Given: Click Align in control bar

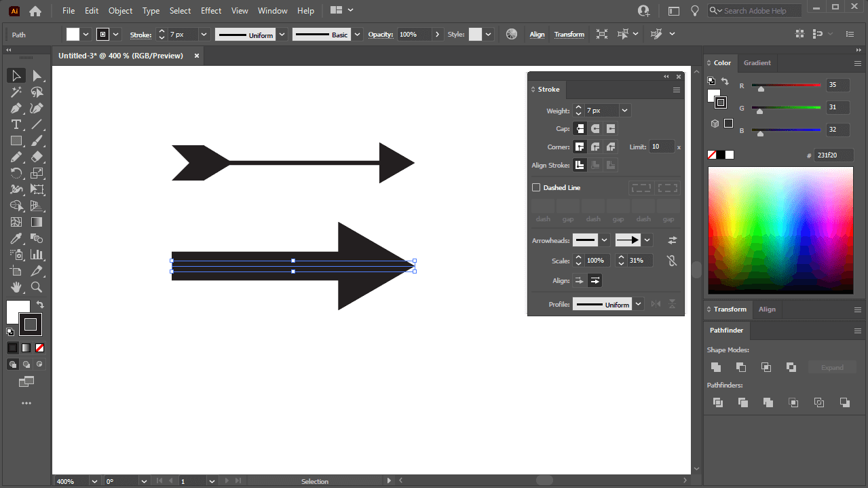Looking at the screenshot, I should [537, 35].
